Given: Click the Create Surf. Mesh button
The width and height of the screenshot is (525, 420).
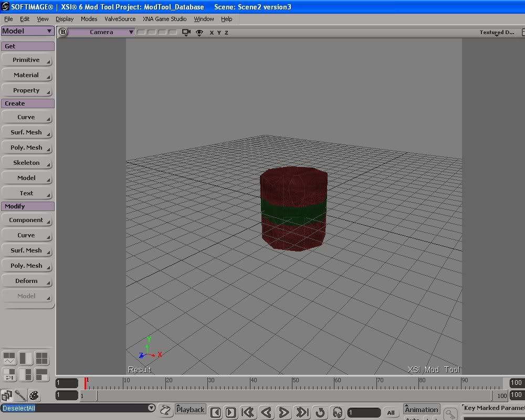Looking at the screenshot, I should pos(27,132).
